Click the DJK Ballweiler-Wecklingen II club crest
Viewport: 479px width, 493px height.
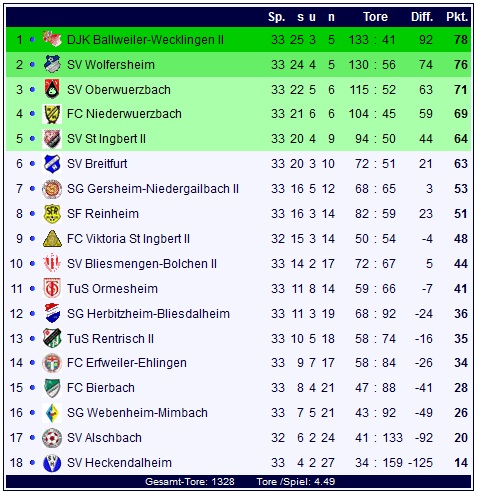click(x=52, y=40)
